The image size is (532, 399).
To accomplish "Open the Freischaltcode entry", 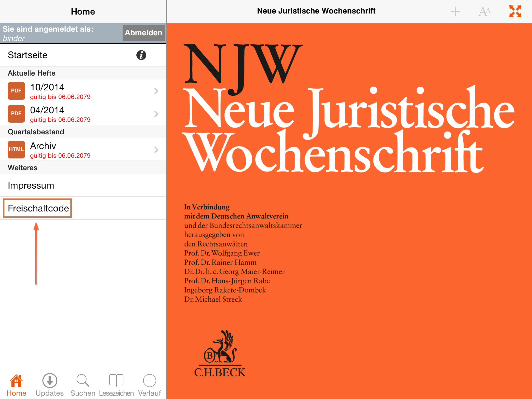I will pyautogui.click(x=83, y=208).
